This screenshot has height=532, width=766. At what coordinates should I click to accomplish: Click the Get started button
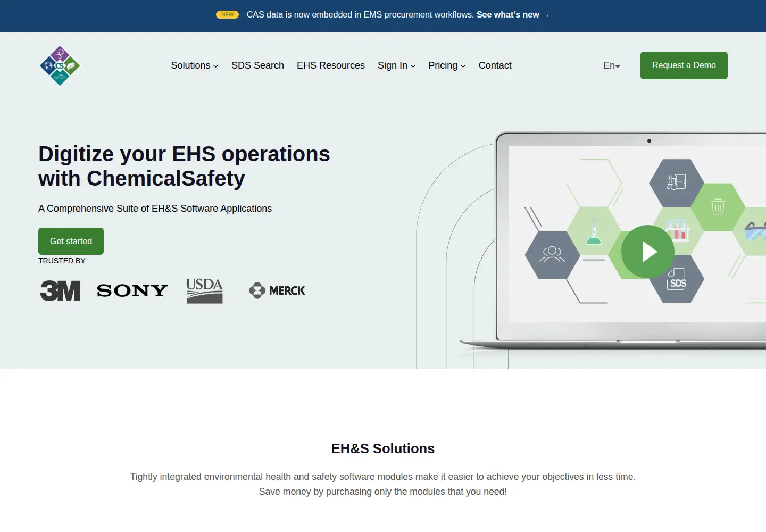(x=71, y=242)
